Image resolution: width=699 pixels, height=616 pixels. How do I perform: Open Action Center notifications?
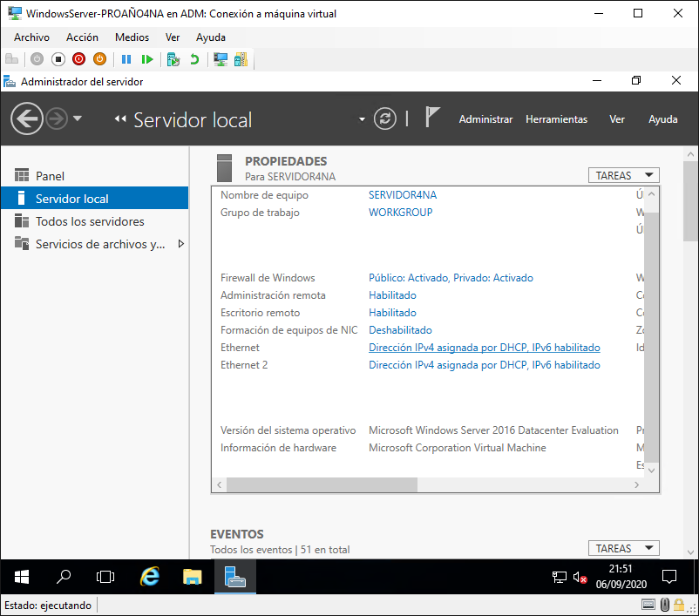click(x=669, y=577)
